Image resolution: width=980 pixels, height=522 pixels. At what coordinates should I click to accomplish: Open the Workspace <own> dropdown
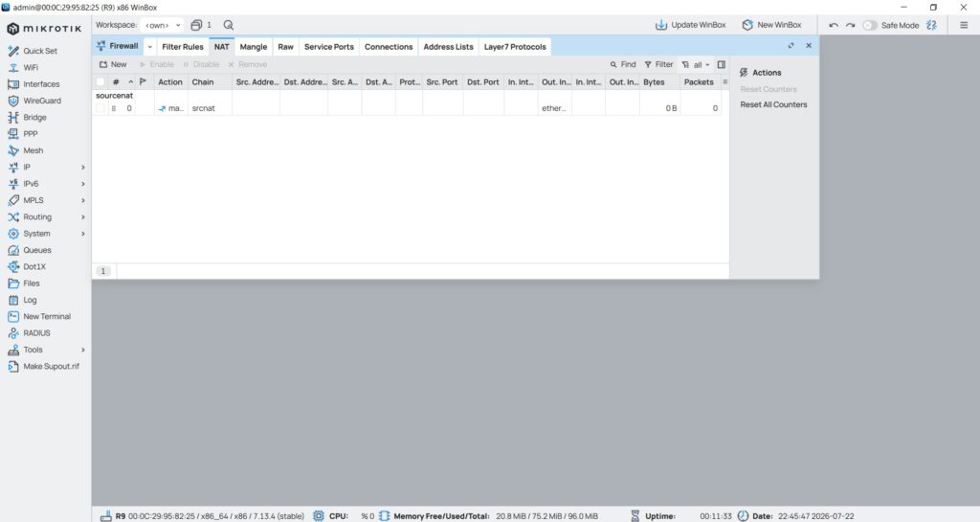tap(163, 25)
